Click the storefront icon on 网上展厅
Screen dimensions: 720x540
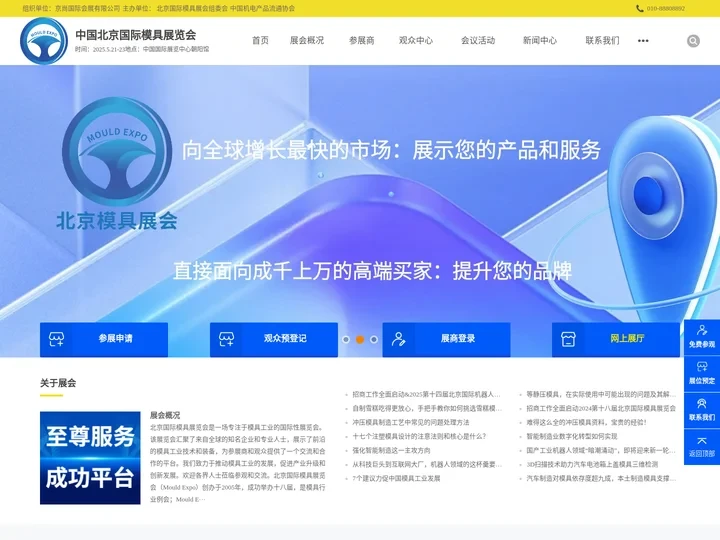coord(568,339)
